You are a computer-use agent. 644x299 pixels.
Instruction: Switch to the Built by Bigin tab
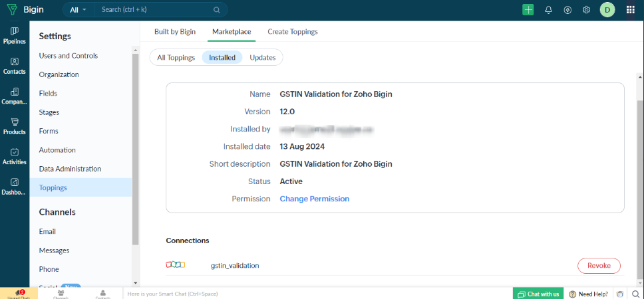coord(175,32)
